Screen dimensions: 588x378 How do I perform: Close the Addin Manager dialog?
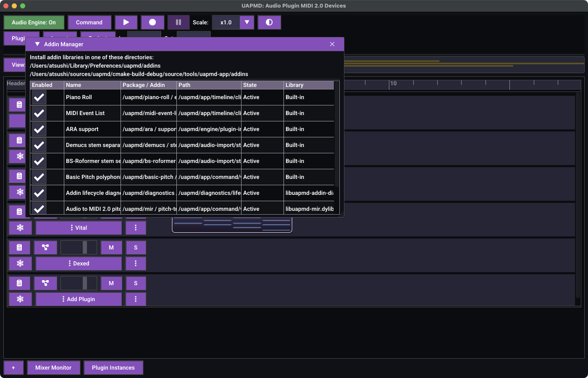pos(332,44)
